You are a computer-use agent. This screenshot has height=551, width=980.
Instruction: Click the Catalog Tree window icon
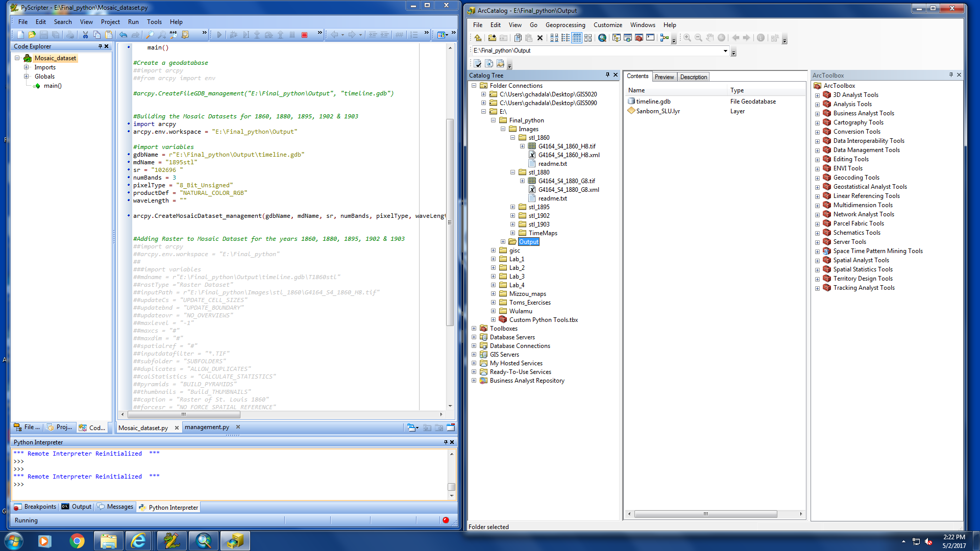click(x=617, y=38)
